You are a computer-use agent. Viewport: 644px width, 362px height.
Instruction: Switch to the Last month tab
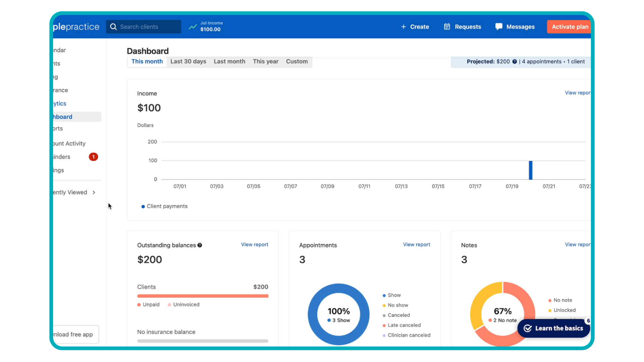(229, 62)
